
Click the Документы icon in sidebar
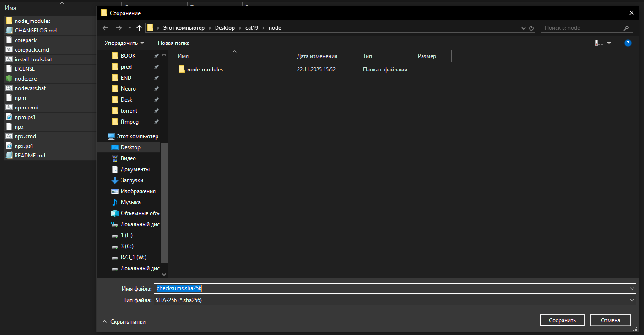click(115, 169)
